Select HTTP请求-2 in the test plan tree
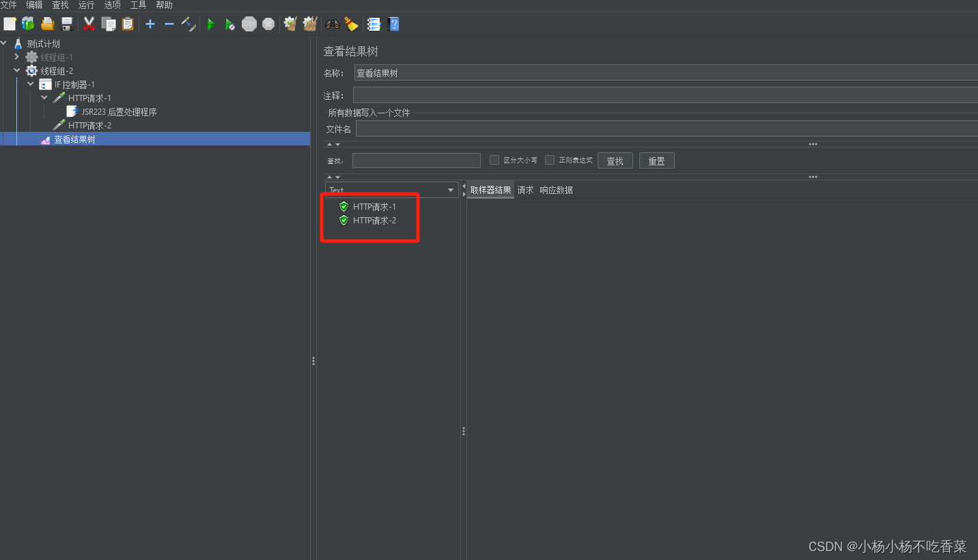 pos(89,126)
